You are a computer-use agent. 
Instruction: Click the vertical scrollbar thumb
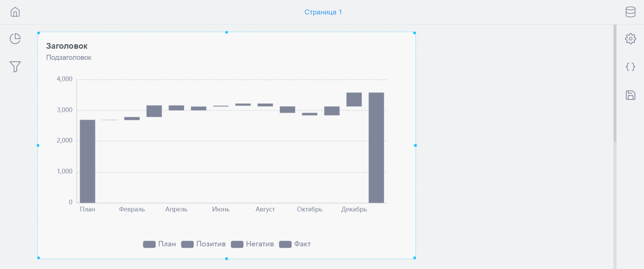coord(615,83)
